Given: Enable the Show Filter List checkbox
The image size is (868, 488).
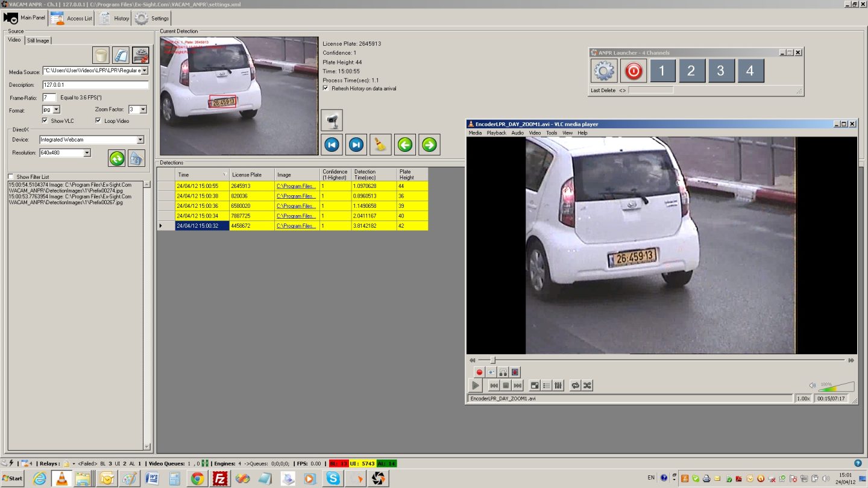Looking at the screenshot, I should [11, 176].
